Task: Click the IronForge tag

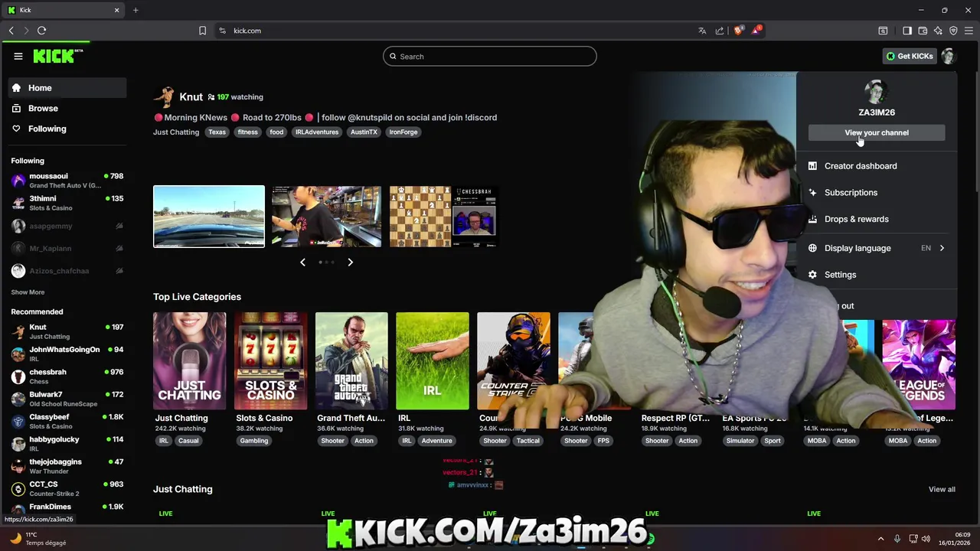Action: pos(403,132)
